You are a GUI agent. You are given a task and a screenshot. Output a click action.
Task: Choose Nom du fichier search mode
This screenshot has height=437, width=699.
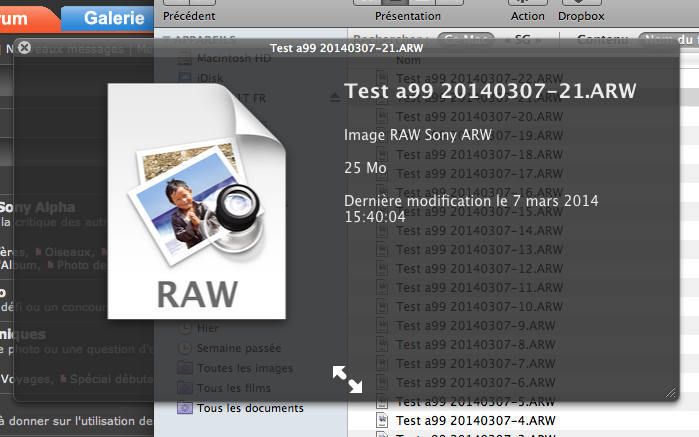coord(669,40)
